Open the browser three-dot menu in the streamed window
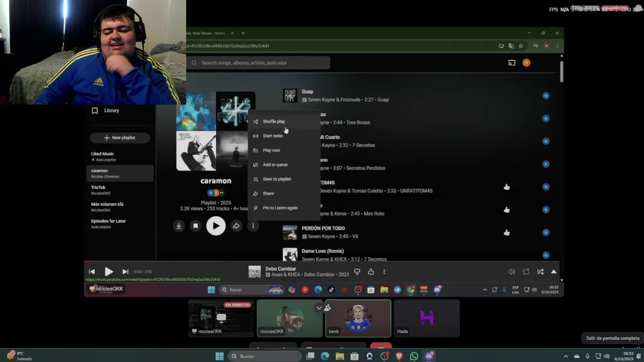The height and width of the screenshot is (362, 644). [557, 46]
